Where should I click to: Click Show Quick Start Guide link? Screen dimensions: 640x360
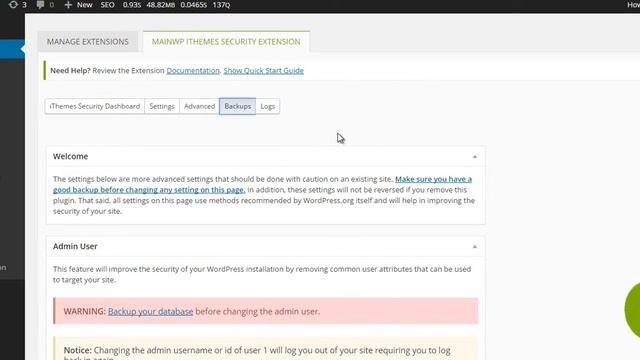[x=264, y=70]
